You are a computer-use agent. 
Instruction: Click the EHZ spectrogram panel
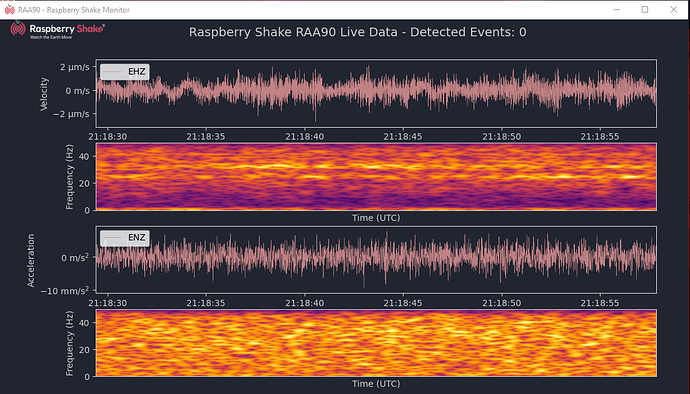(x=376, y=177)
